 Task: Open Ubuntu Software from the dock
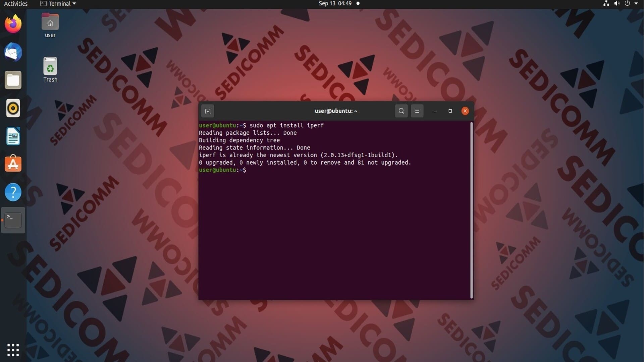click(13, 164)
